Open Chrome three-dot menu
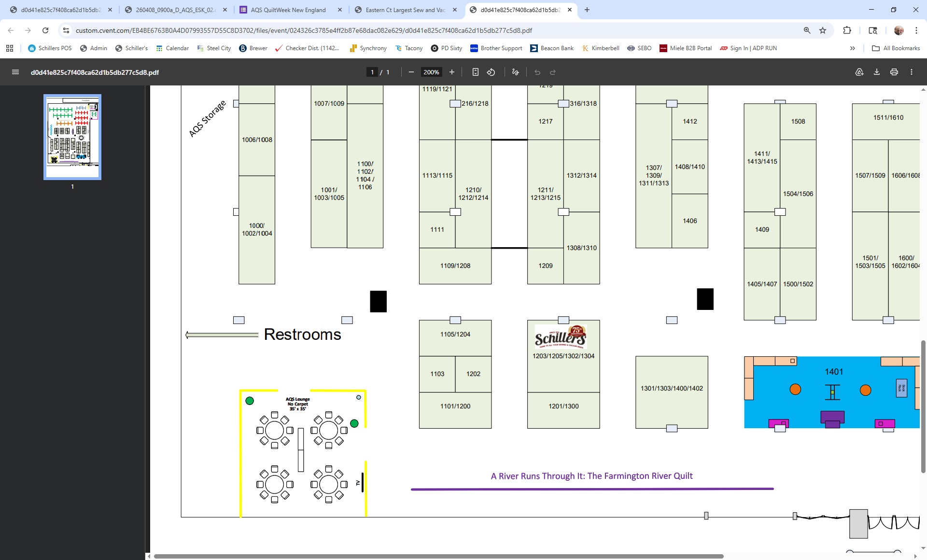927x560 pixels. coord(916,30)
